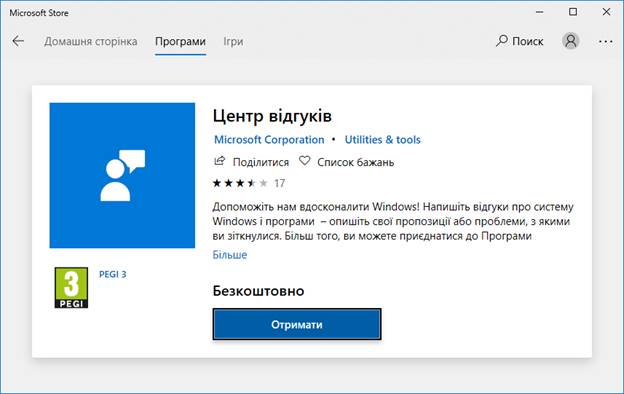Click the search magnifier icon
Viewport: 624px width, 394px height.
point(501,41)
